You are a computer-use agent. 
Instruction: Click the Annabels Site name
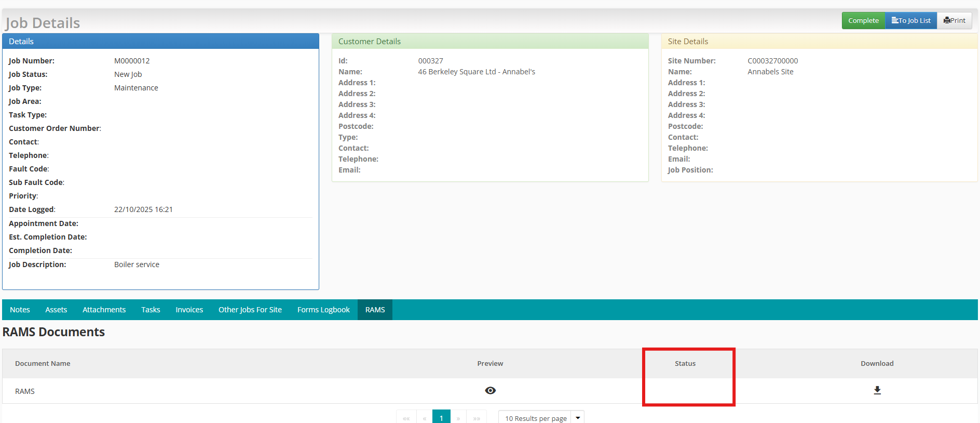coord(770,72)
